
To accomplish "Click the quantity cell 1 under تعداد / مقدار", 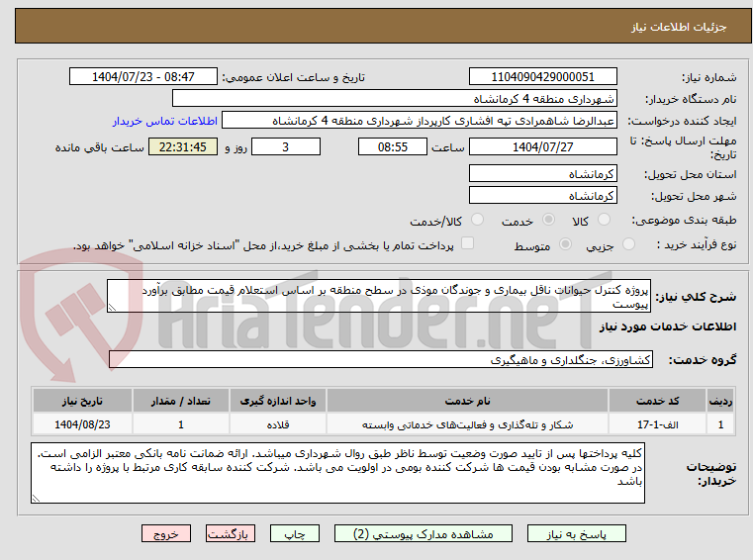I will [x=180, y=424].
